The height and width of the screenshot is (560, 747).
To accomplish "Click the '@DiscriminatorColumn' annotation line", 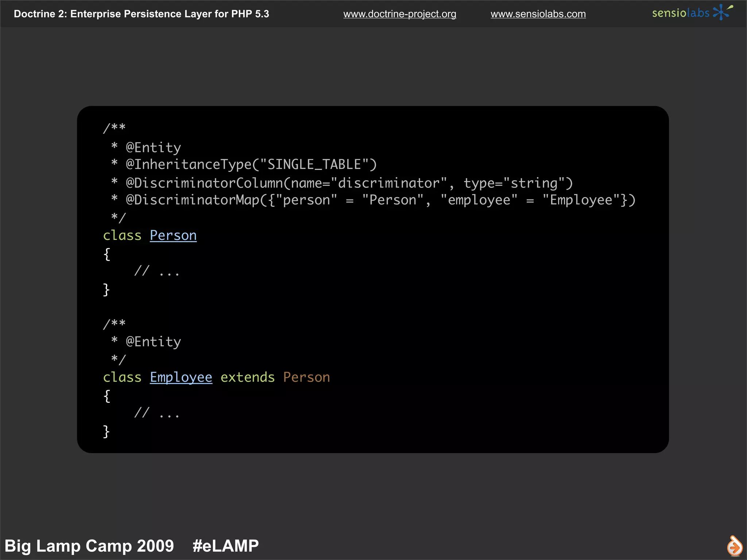I will pos(342,183).
